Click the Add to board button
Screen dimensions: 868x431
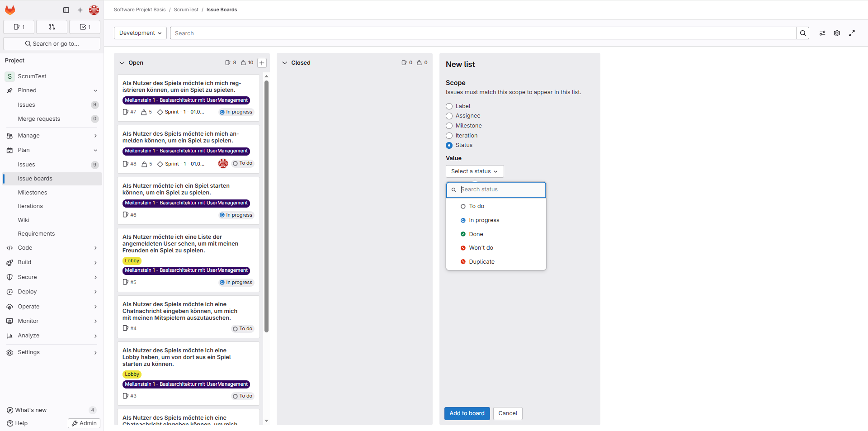(467, 413)
